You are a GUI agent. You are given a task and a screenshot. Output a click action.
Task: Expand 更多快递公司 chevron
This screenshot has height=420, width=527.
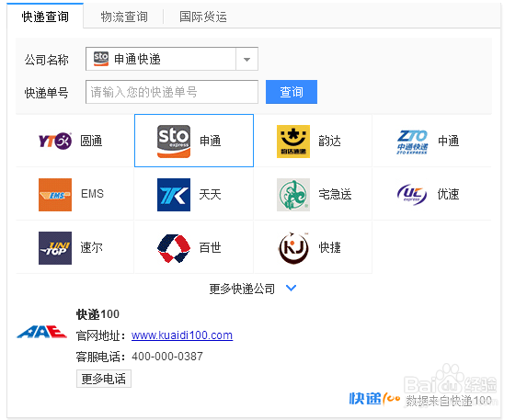coord(291,288)
